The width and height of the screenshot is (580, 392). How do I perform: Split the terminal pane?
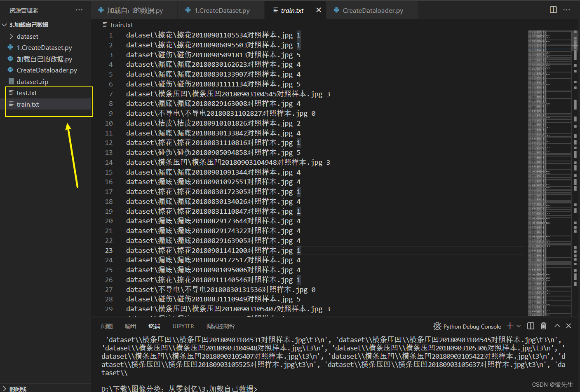click(x=531, y=326)
